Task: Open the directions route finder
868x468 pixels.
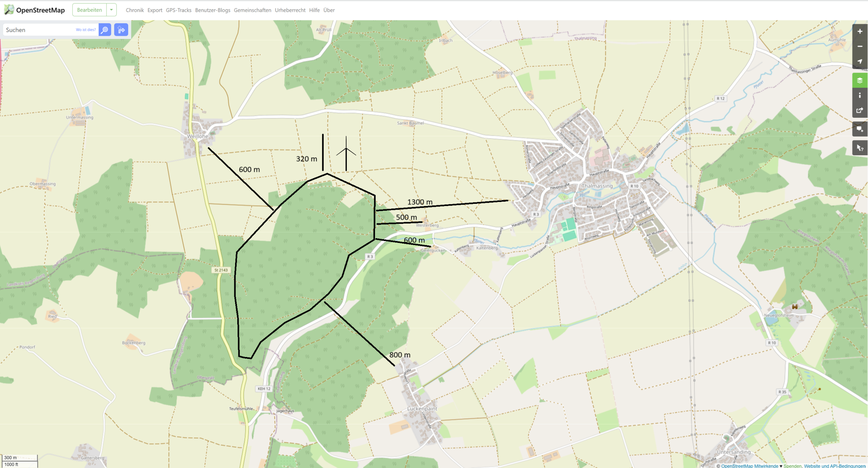Action: point(121,30)
